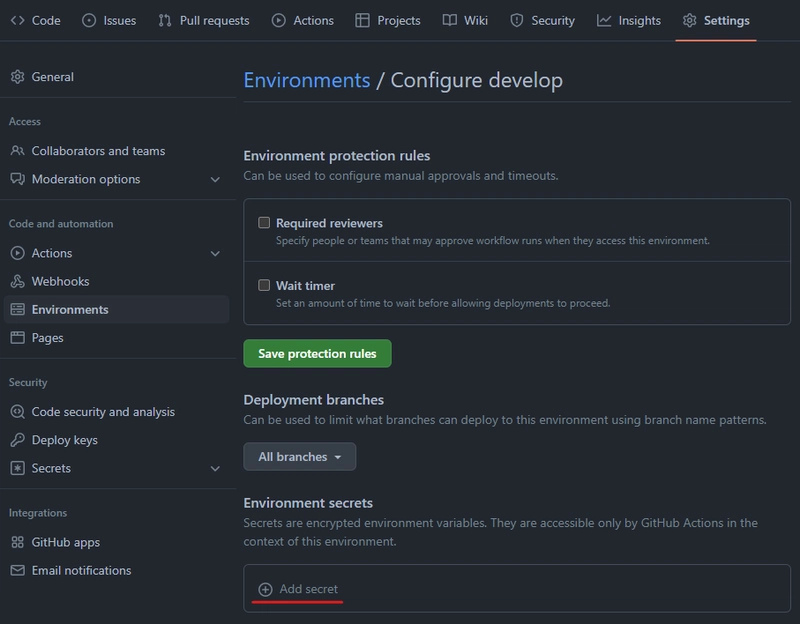Expand the Moderation options chevron

click(x=215, y=180)
